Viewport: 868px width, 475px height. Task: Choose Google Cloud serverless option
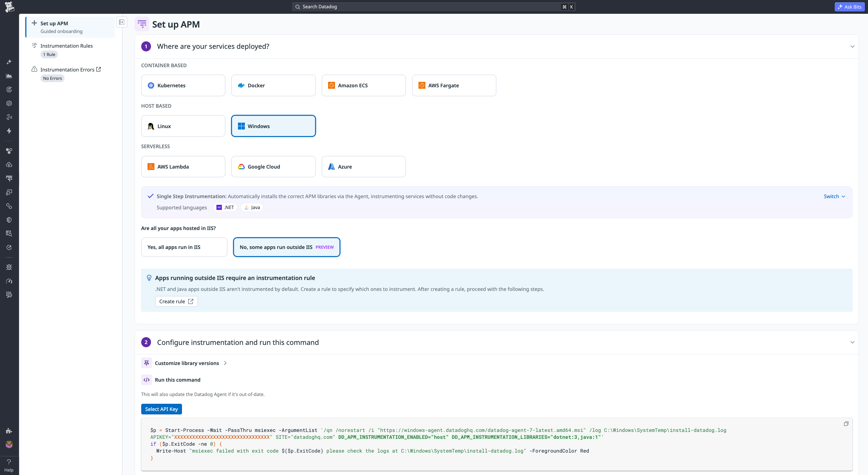[x=273, y=167]
